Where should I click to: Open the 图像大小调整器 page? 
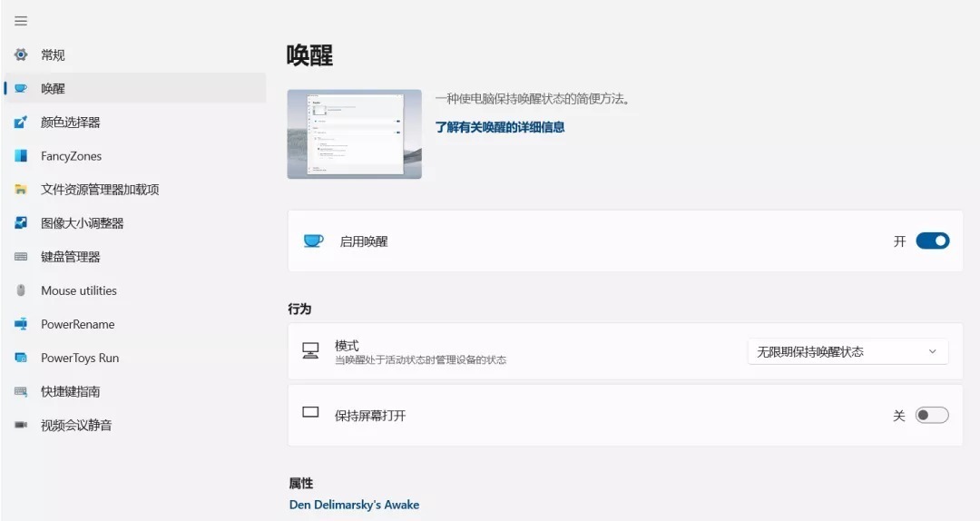[135, 223]
